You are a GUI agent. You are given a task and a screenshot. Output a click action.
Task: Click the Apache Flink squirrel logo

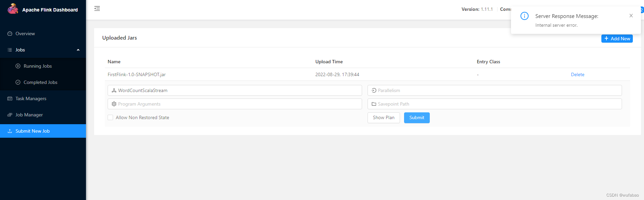pyautogui.click(x=13, y=9)
